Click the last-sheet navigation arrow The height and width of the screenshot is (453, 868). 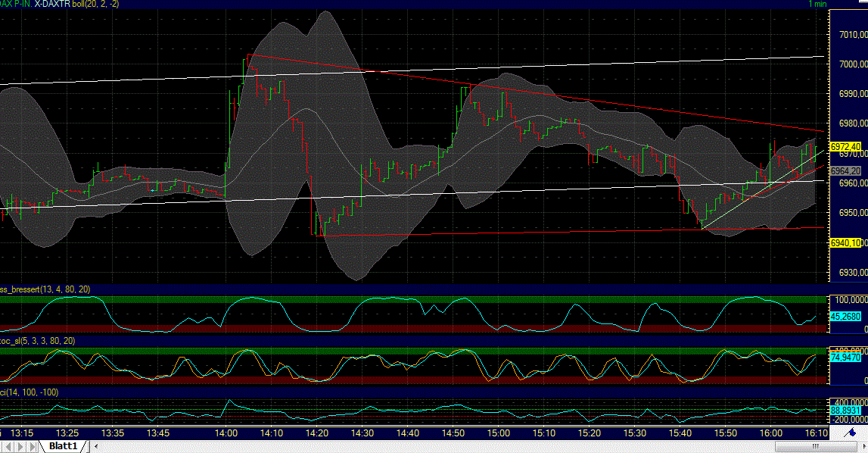33,447
